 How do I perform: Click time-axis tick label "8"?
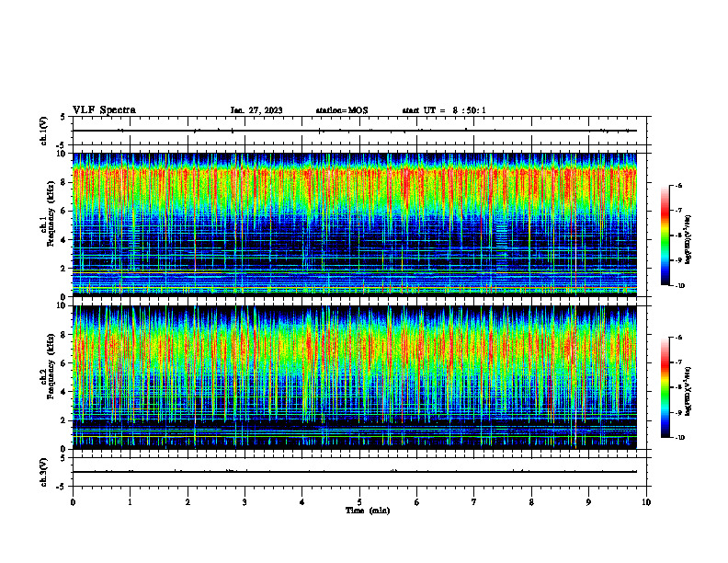(531, 502)
